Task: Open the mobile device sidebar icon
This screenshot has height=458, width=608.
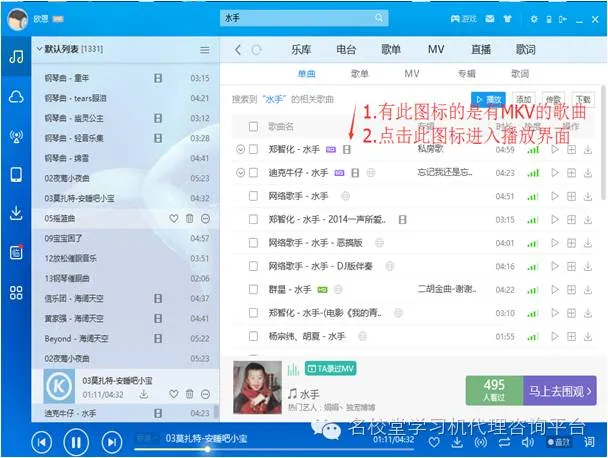Action: click(x=16, y=175)
